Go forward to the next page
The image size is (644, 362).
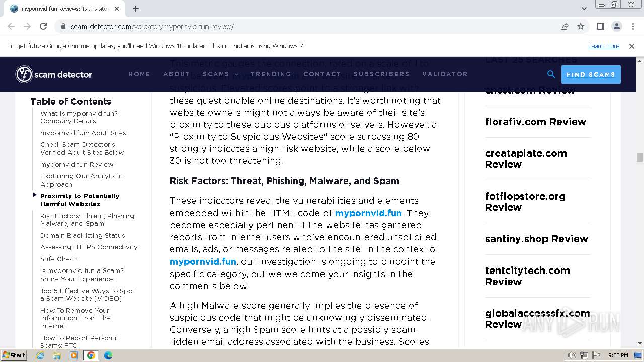point(27,26)
